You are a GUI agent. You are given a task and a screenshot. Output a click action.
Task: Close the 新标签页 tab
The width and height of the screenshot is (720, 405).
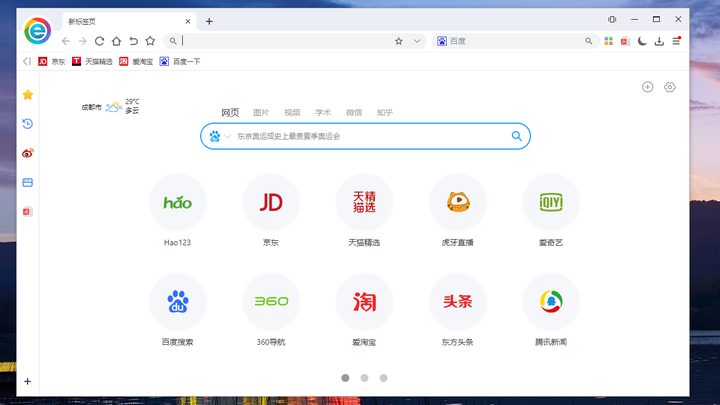pyautogui.click(x=188, y=22)
